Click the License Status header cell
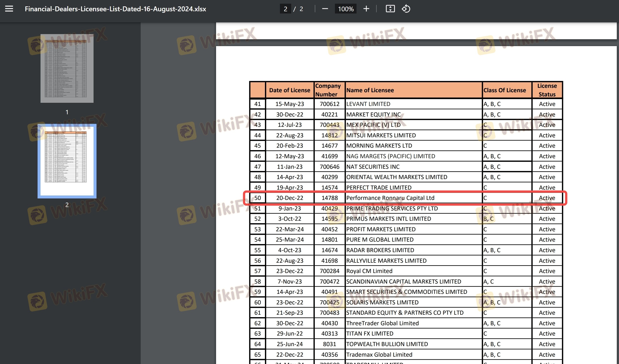 547,90
